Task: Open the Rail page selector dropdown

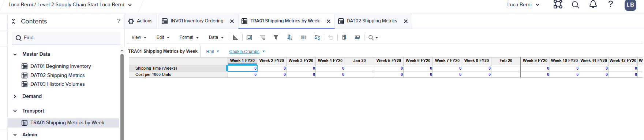Action: [x=213, y=52]
